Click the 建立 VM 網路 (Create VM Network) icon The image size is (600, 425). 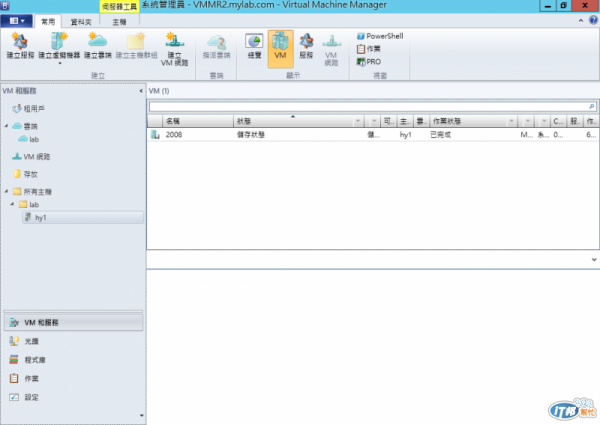click(174, 49)
